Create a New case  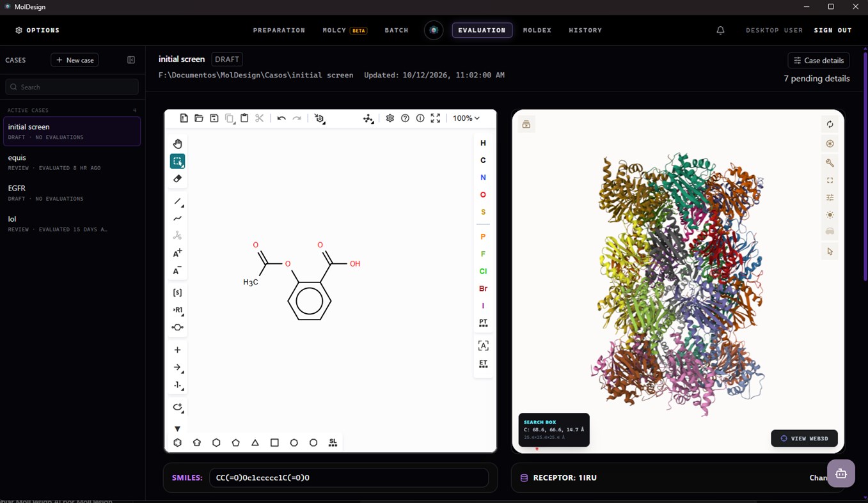point(75,60)
